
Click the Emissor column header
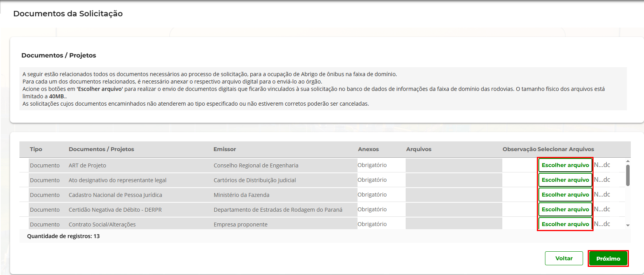pyautogui.click(x=224, y=149)
